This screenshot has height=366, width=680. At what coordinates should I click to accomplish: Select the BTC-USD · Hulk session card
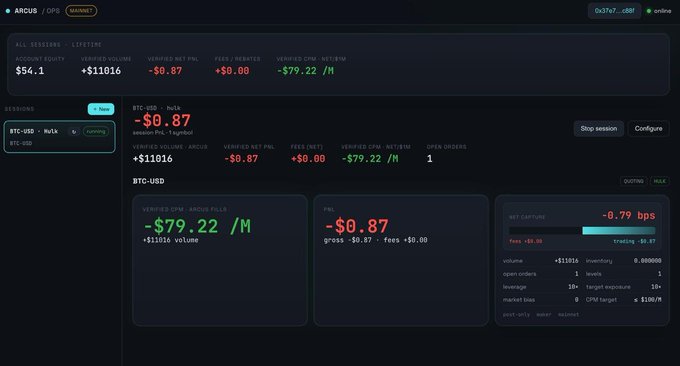pyautogui.click(x=60, y=137)
